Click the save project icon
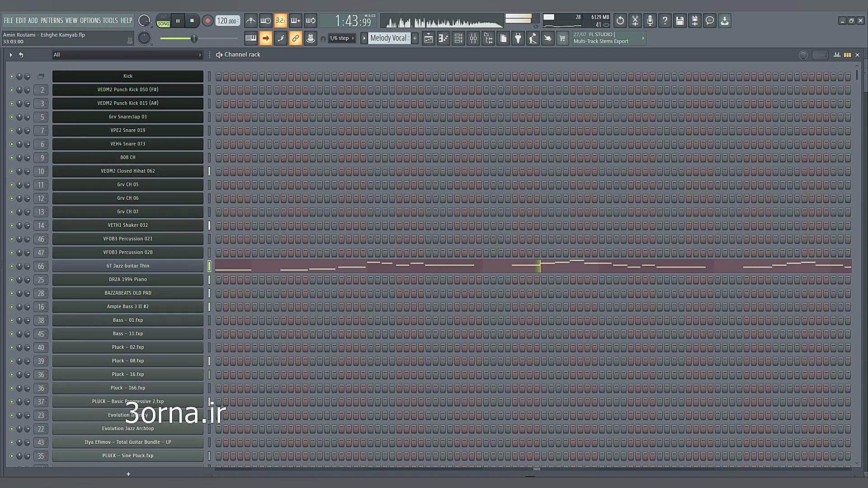 click(680, 20)
